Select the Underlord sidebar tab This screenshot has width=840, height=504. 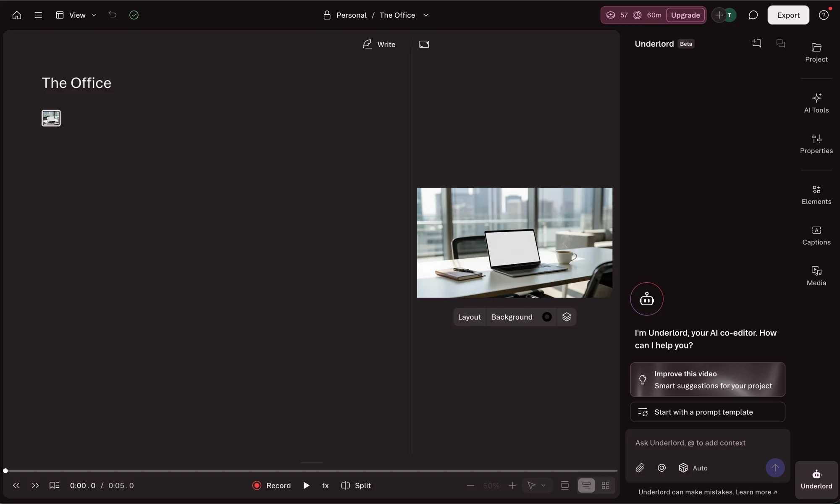[816, 480]
